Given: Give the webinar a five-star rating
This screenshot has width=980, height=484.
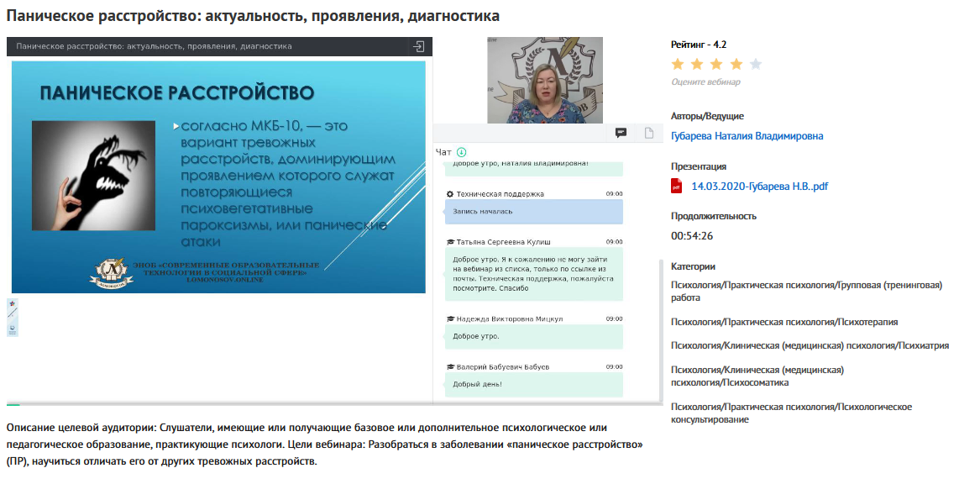Looking at the screenshot, I should click(756, 64).
